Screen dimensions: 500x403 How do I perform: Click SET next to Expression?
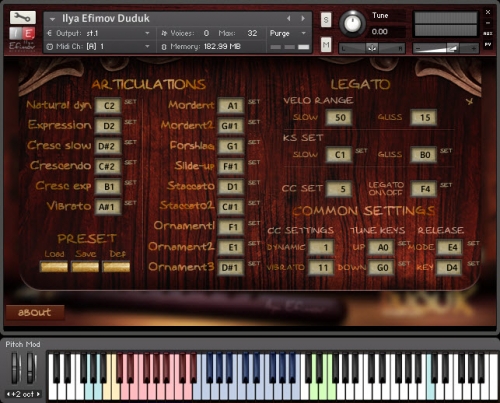[130, 122]
